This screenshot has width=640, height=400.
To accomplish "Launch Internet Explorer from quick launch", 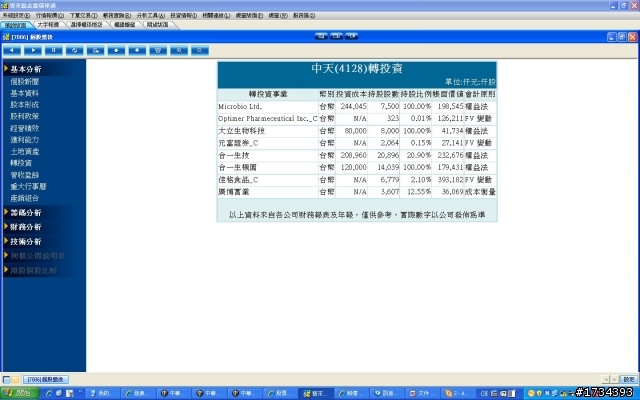I will (x=49, y=393).
